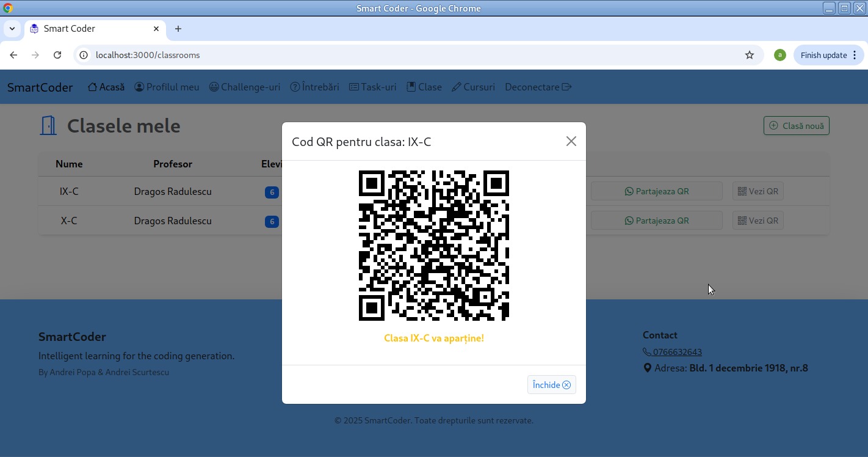Click the Clasele mele heading

point(124,126)
